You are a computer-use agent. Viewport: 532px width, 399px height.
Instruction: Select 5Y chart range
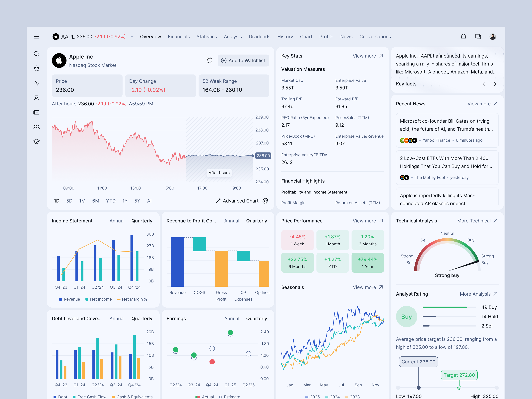point(137,201)
